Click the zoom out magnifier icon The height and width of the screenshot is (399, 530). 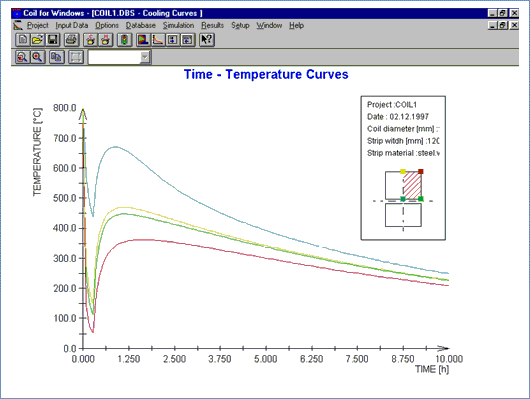(23, 57)
